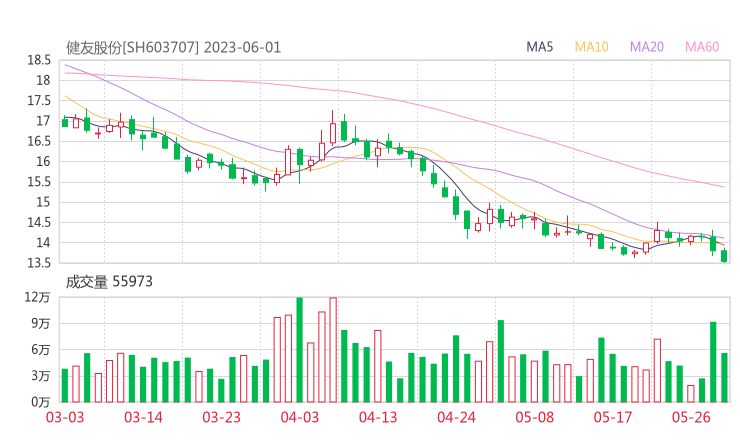
Task: Click the 05-26 date label
Action: pos(691,417)
